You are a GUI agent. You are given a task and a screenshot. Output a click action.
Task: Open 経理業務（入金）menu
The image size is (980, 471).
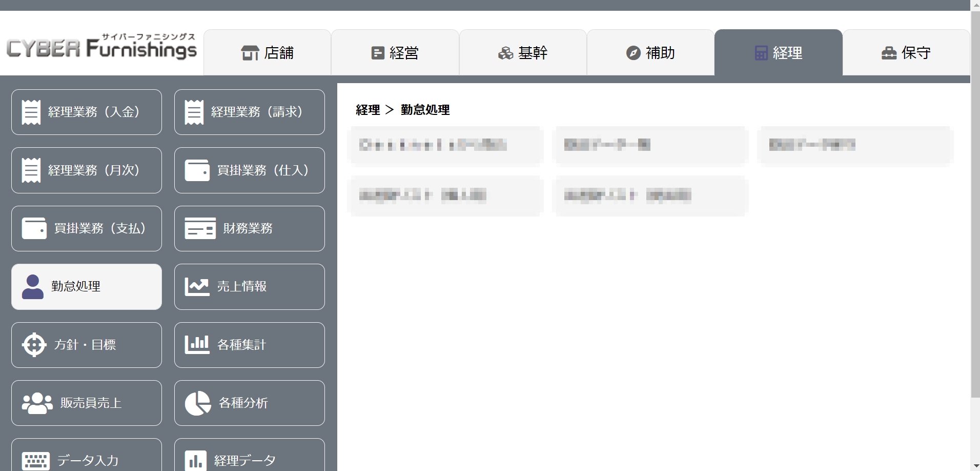pyautogui.click(x=87, y=112)
